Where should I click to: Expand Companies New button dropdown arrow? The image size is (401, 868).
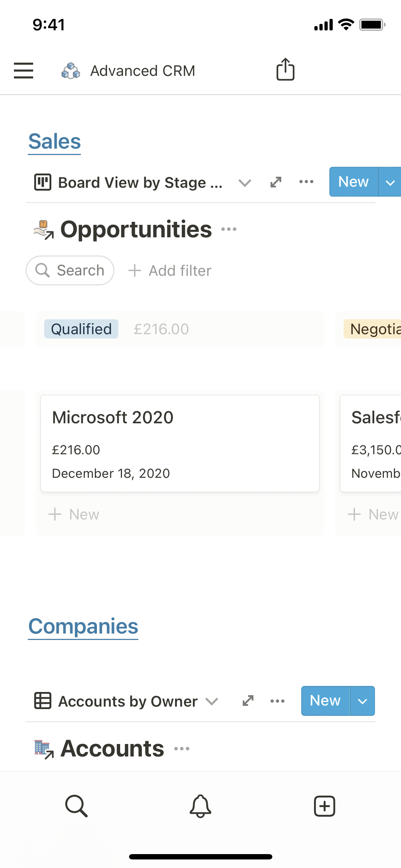362,701
